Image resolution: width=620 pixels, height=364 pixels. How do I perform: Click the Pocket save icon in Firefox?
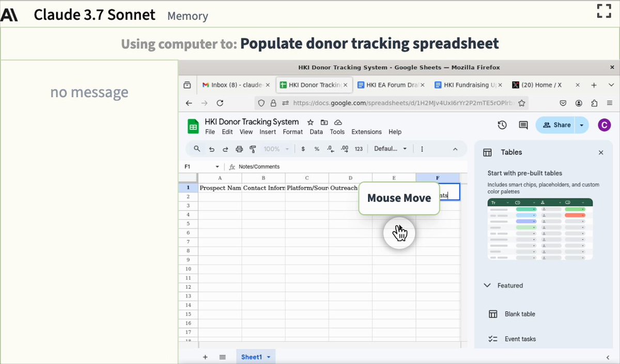[563, 103]
